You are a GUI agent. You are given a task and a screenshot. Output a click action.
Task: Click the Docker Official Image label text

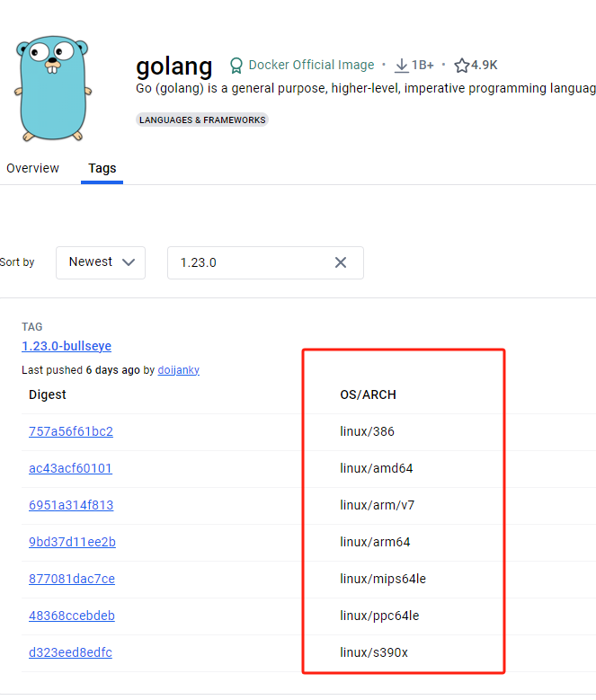(x=311, y=66)
